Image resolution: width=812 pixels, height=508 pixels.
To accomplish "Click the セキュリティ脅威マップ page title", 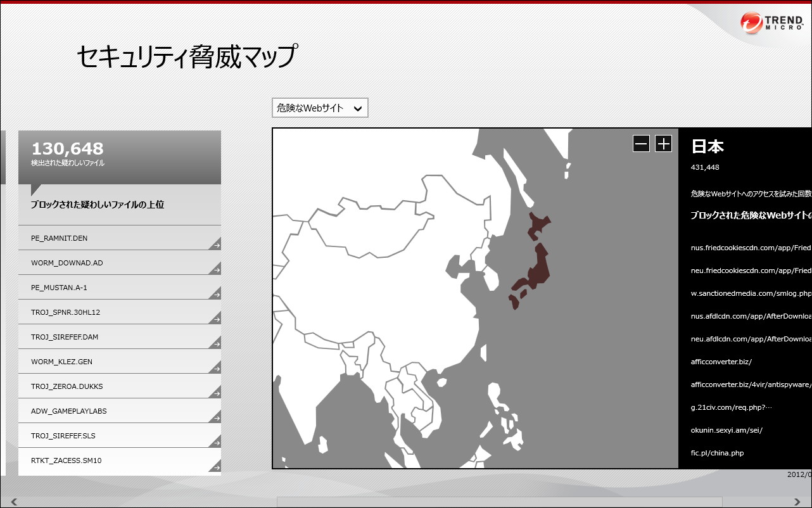I will pyautogui.click(x=187, y=56).
